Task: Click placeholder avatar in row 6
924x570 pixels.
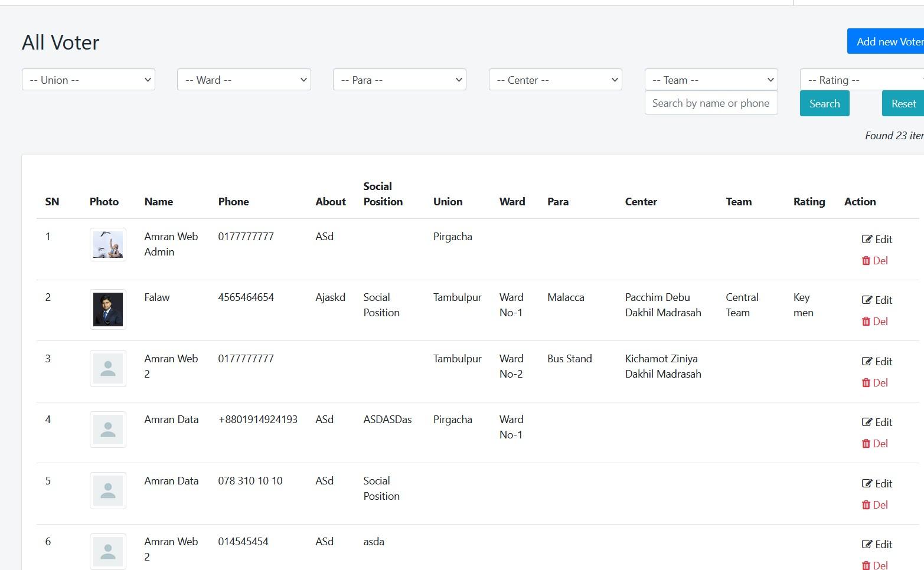Action: (x=108, y=551)
